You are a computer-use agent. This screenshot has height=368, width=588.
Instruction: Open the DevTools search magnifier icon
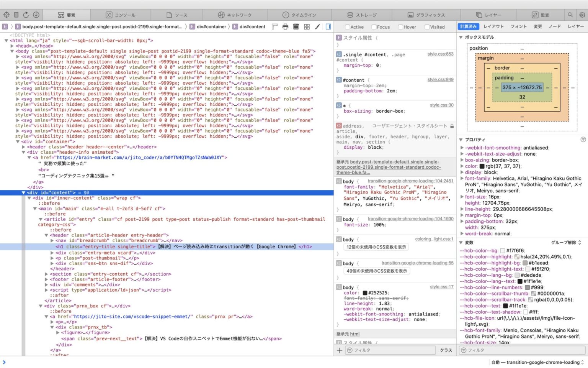click(x=570, y=15)
